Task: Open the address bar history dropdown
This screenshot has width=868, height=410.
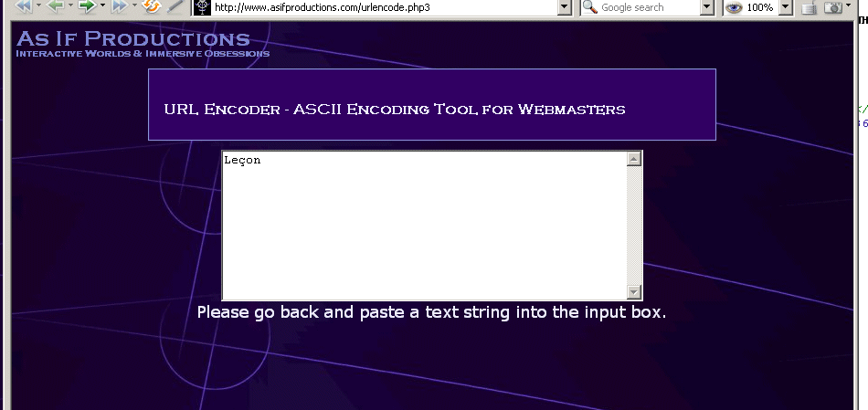Action: click(564, 7)
